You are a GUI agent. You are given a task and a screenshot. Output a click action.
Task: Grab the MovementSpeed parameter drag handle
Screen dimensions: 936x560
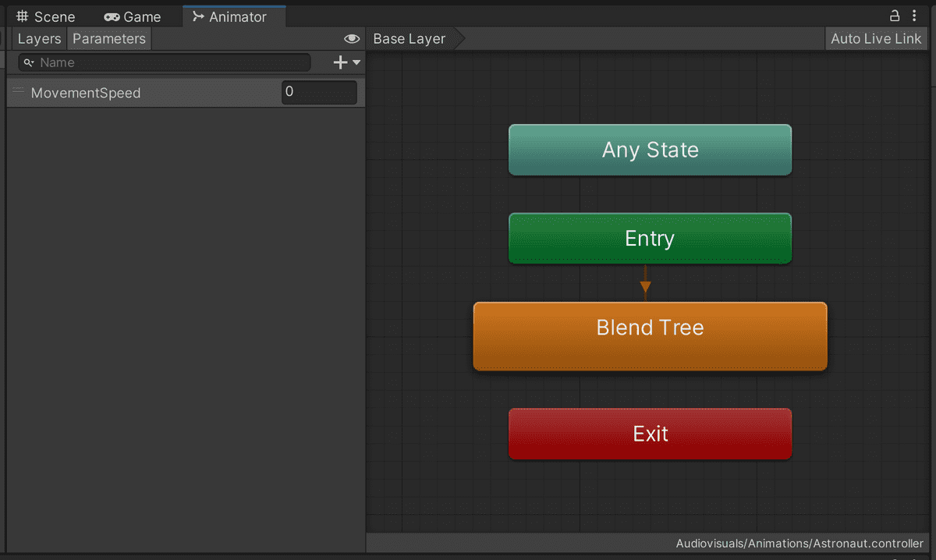pos(19,91)
